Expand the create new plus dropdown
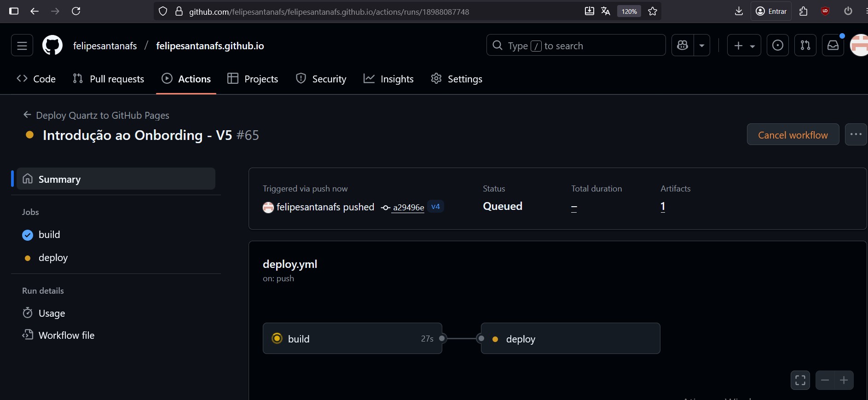This screenshot has width=868, height=400. [744, 46]
